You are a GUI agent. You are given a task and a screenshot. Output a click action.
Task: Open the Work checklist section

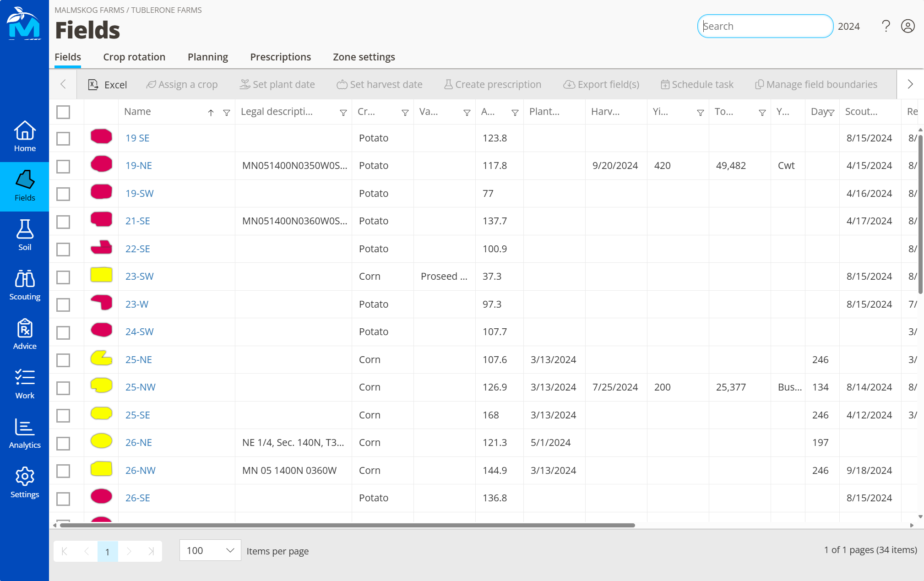click(x=25, y=384)
